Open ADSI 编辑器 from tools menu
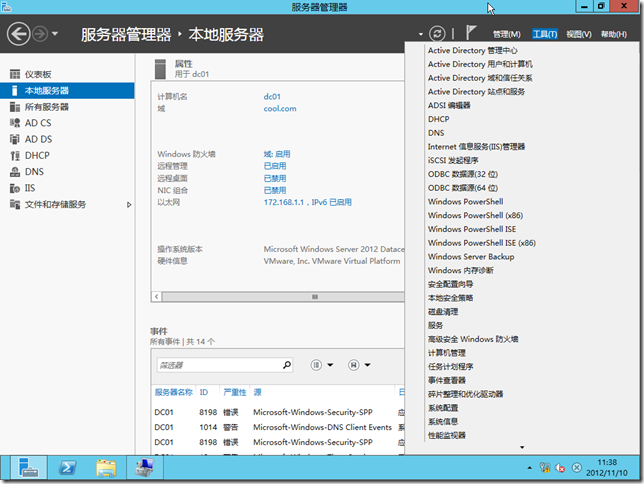This screenshot has height=484, width=644. click(x=449, y=106)
